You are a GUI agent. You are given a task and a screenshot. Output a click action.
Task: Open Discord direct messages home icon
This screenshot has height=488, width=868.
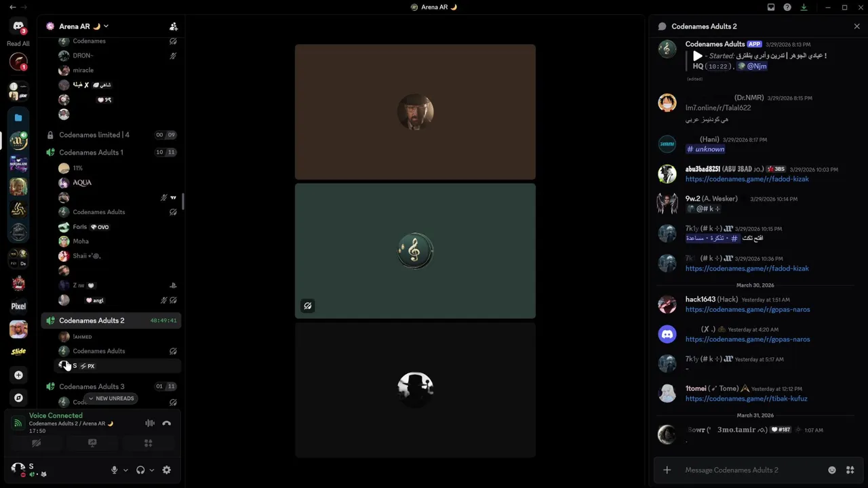point(18,26)
